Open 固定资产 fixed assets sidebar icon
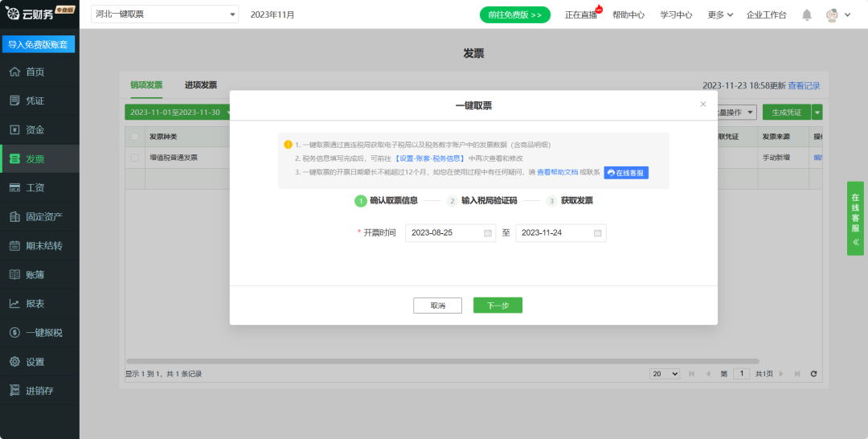868x439 pixels. coord(15,216)
